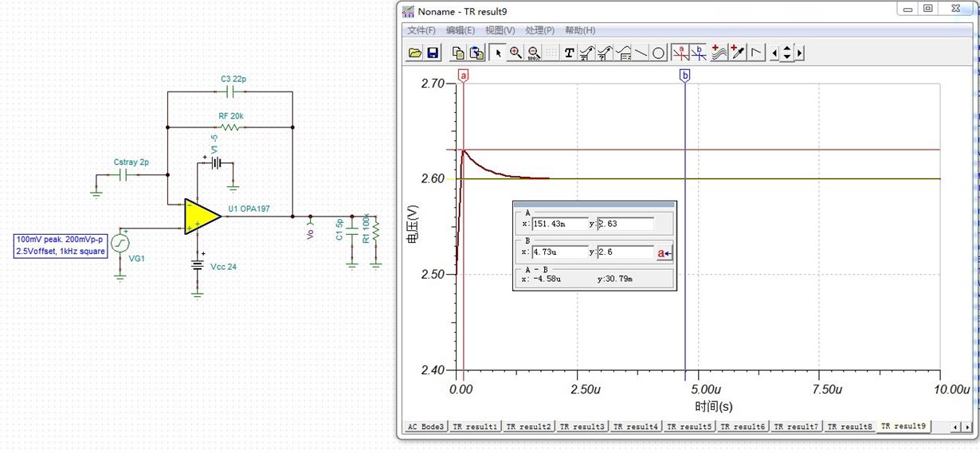Click the angled line marker icon
Image resolution: width=980 pixels, height=453 pixels.
[x=756, y=53]
